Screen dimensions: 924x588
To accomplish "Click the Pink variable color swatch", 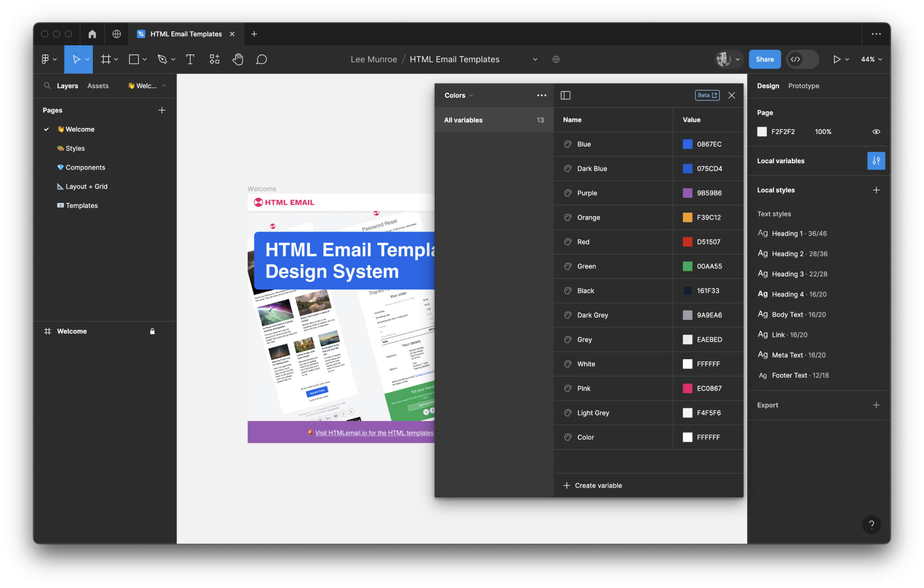I will pyautogui.click(x=687, y=388).
